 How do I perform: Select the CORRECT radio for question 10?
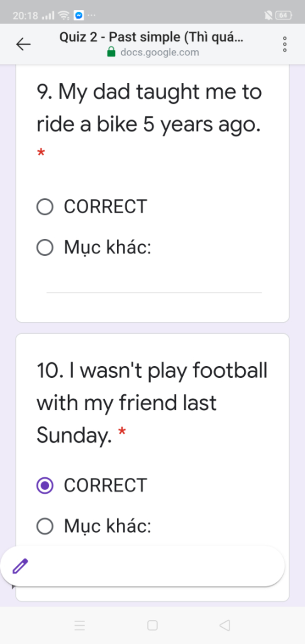point(45,485)
